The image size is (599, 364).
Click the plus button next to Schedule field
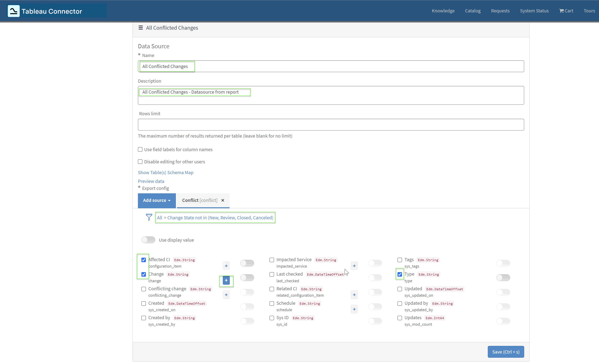(x=354, y=309)
